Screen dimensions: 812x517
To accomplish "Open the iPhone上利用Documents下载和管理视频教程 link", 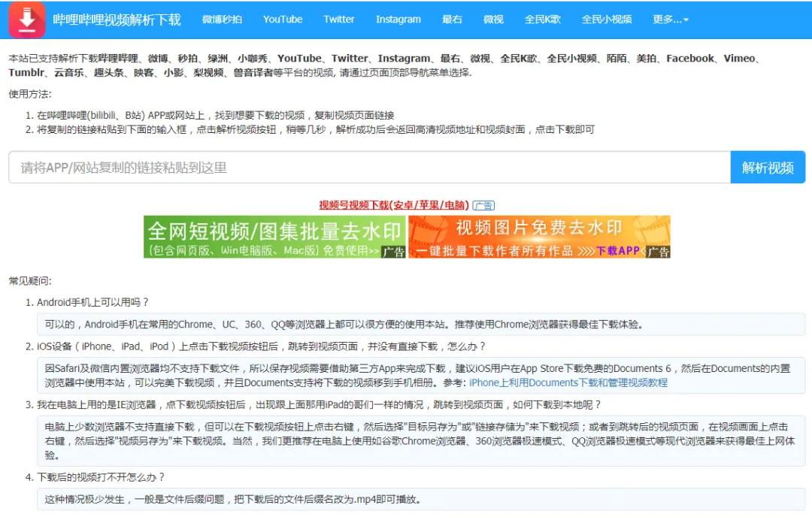I will click(568, 383).
